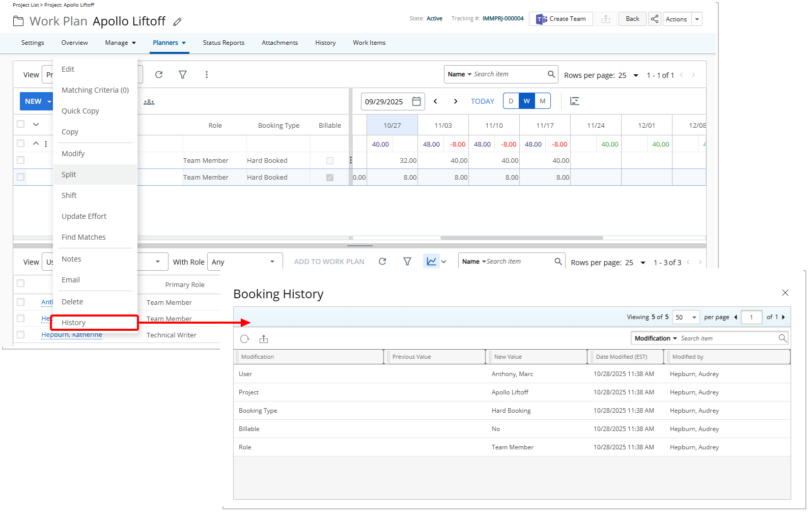Check the highlighted Team Member row checkbox

point(21,177)
